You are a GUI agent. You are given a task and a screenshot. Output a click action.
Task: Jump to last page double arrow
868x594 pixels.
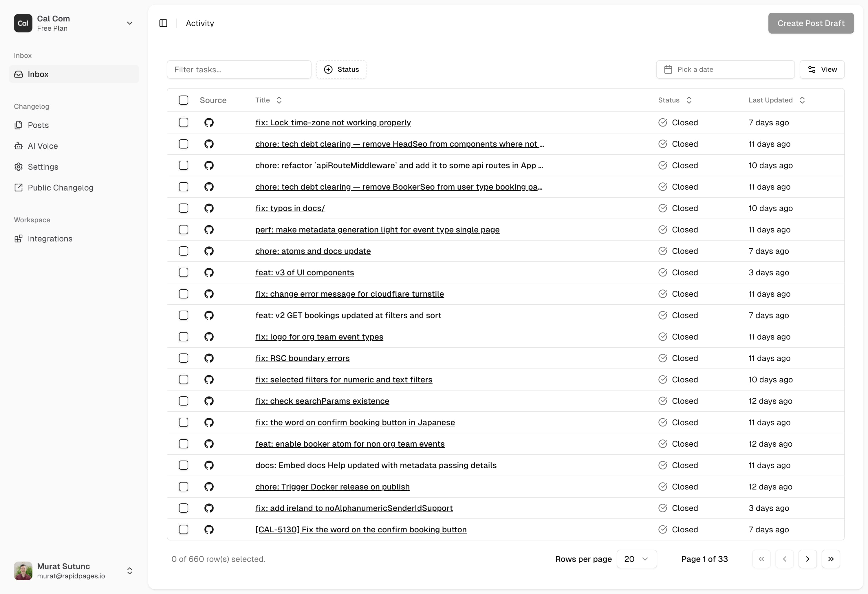pos(831,559)
